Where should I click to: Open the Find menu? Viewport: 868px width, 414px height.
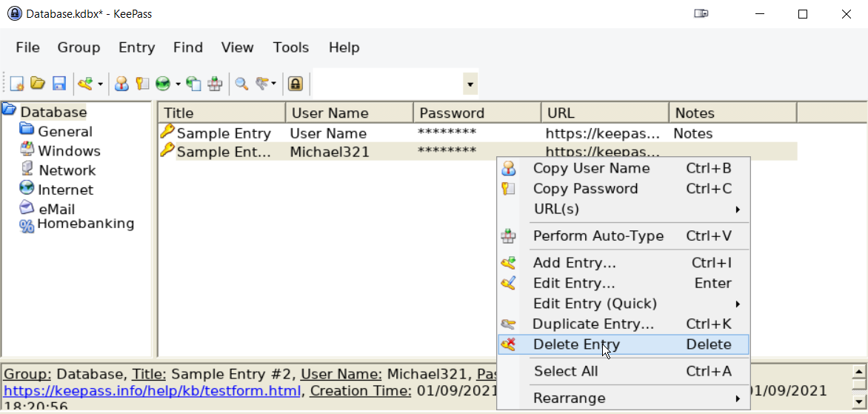[188, 47]
